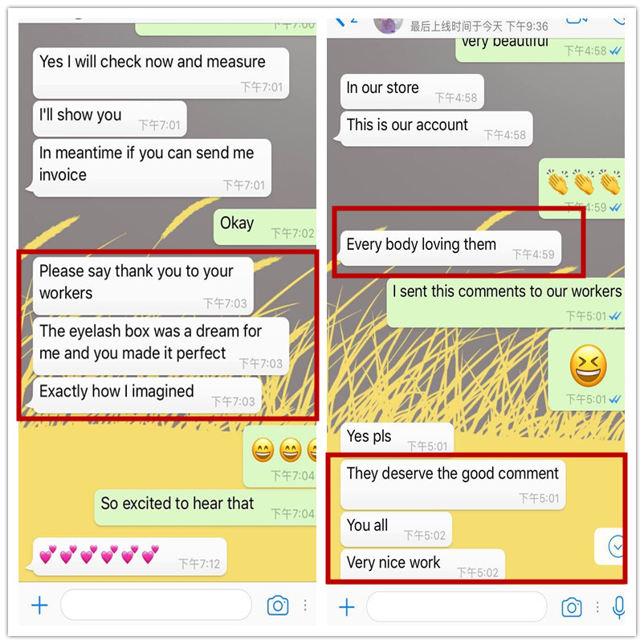Tap the plus attachment icon in left chat
The width and height of the screenshot is (644, 644).
click(40, 605)
